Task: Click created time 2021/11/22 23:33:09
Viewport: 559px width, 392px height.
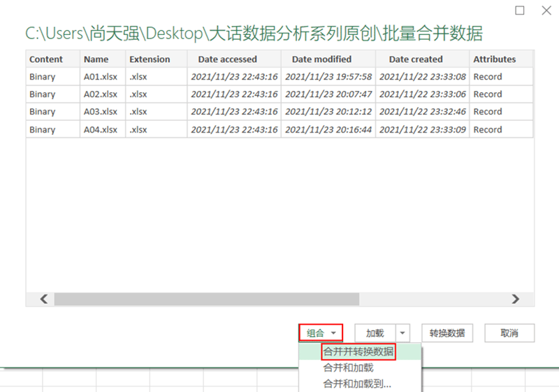Action: tap(423, 129)
